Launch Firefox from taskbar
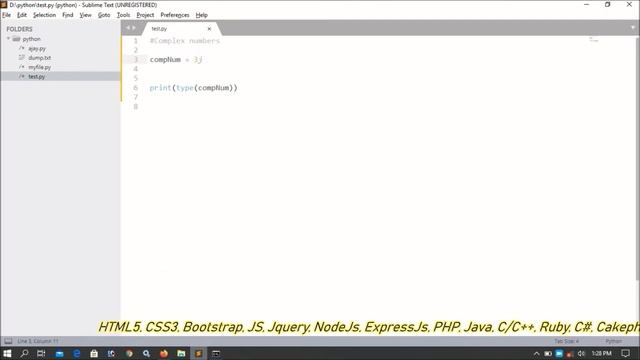Screen dimensions: 640x360 pos(164,353)
